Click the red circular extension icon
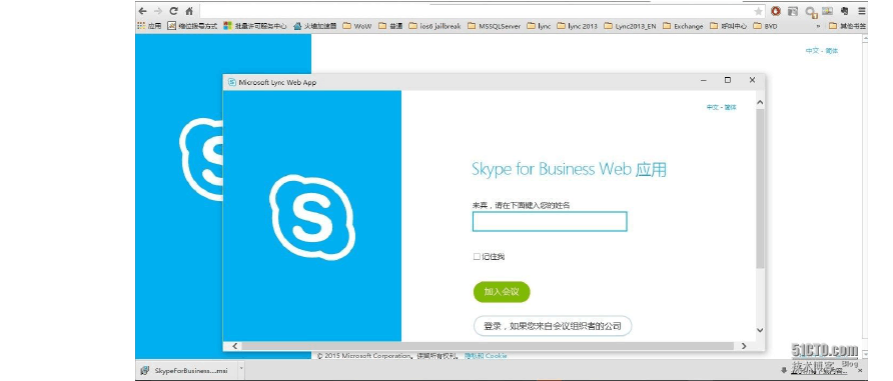Image resolution: width=893 pixels, height=381 pixels. click(x=775, y=11)
